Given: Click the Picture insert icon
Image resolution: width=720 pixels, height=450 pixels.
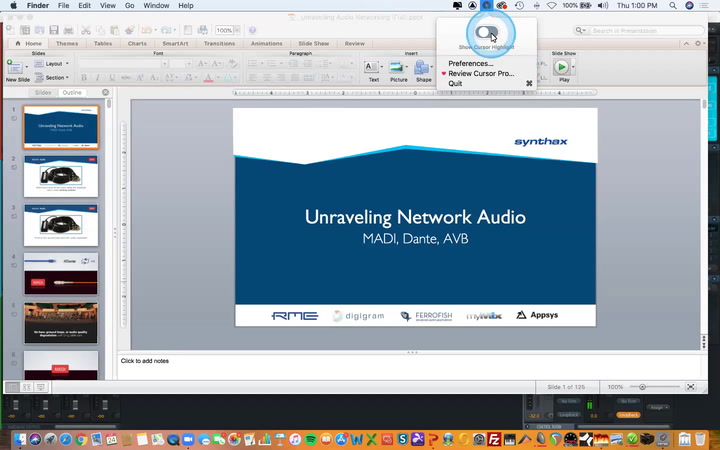Looking at the screenshot, I should (x=398, y=67).
